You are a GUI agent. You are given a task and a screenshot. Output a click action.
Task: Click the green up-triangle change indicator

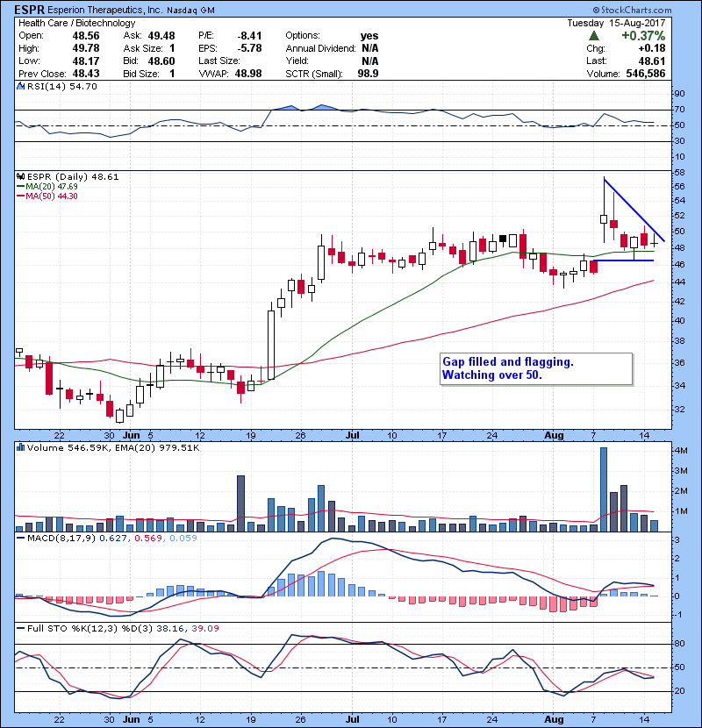pos(593,36)
